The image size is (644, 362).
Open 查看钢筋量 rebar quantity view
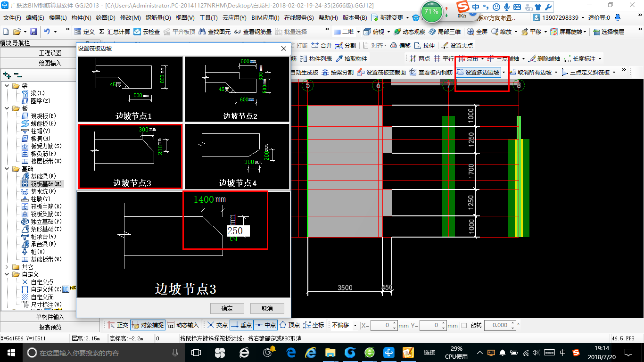[x=253, y=32]
